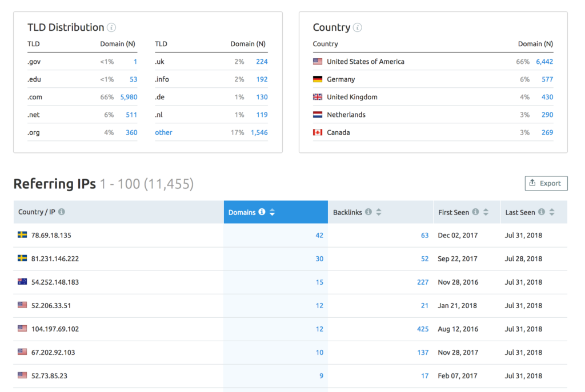Sort table by Domains column arrows
585x392 pixels.
[273, 212]
